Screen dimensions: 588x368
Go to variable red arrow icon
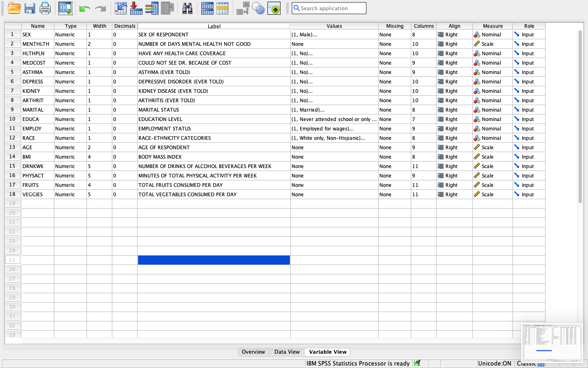(136, 8)
